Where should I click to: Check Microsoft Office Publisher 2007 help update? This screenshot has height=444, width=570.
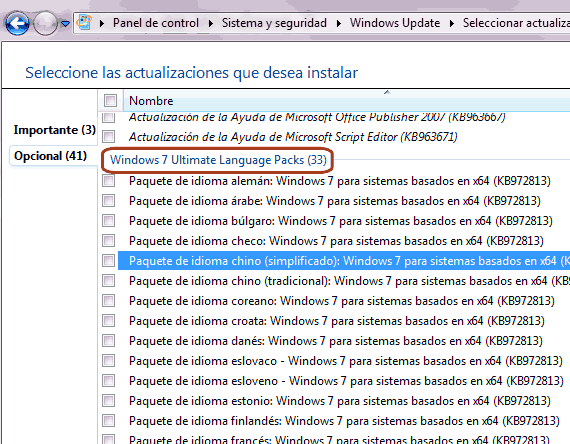click(x=109, y=117)
